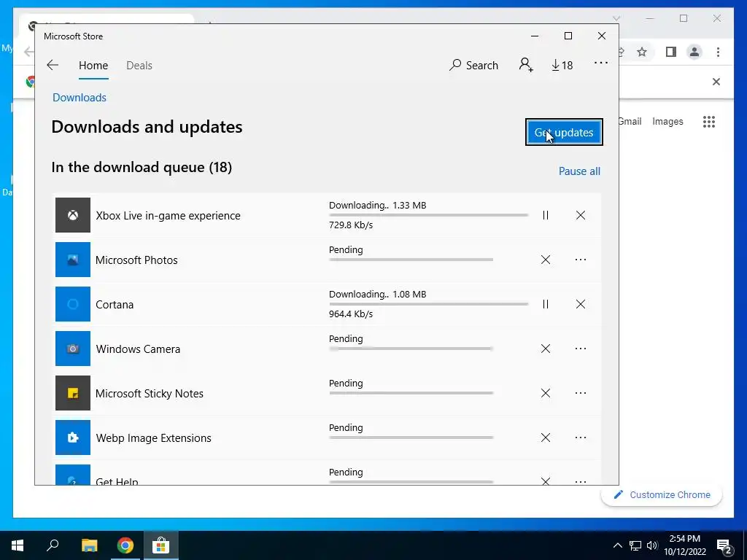747x560 pixels.
Task: Select the Microsoft Photos title text
Action: (136, 260)
